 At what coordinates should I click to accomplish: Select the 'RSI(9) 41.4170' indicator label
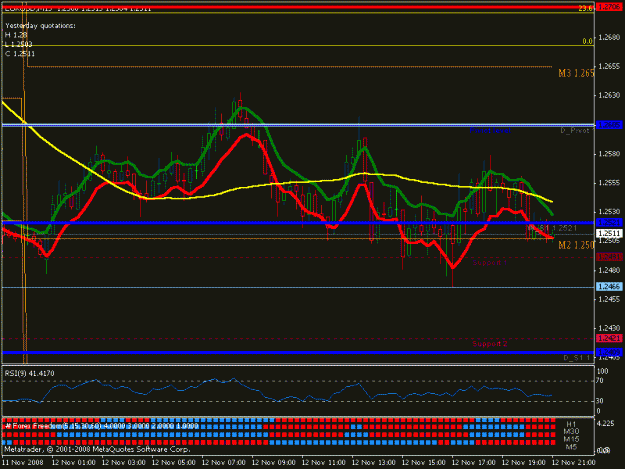tap(29, 373)
